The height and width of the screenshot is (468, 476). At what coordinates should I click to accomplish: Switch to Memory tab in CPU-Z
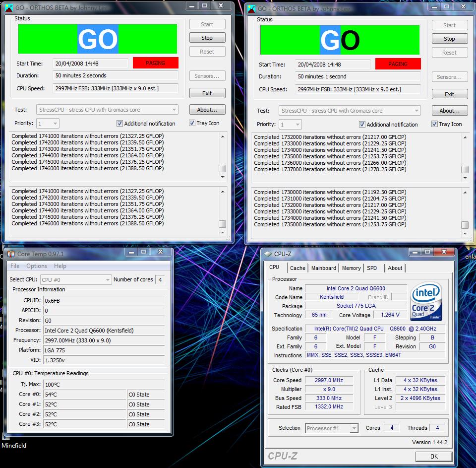[x=351, y=268]
